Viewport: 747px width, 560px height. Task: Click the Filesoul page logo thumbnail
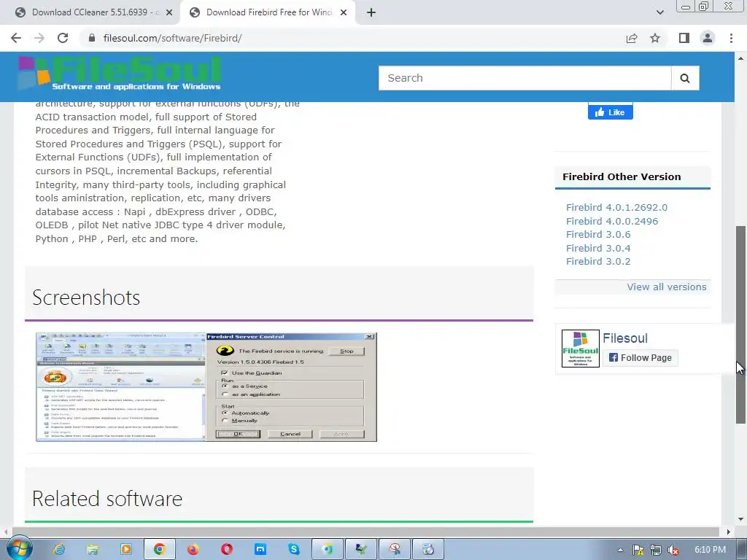coord(580,349)
